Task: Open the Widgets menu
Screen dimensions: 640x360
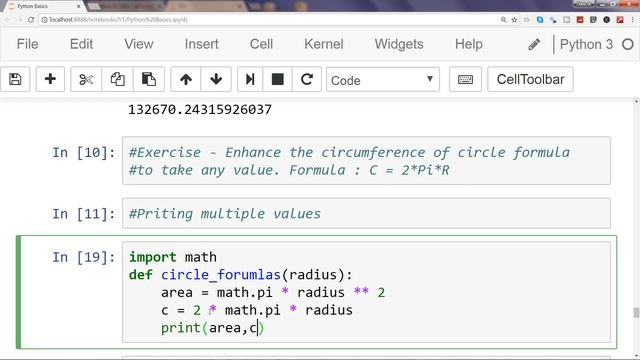Action: [399, 44]
